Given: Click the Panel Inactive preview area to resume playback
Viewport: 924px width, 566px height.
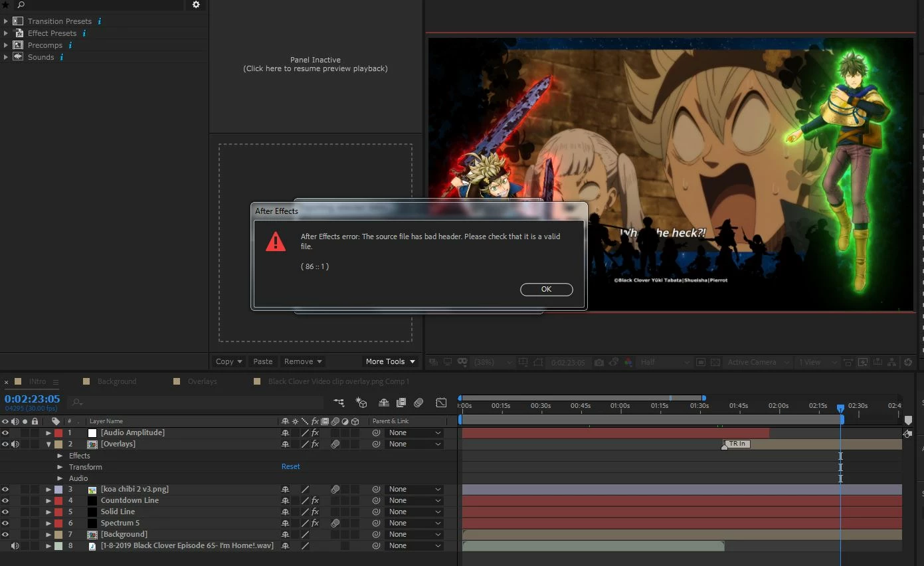Looking at the screenshot, I should pyautogui.click(x=316, y=64).
